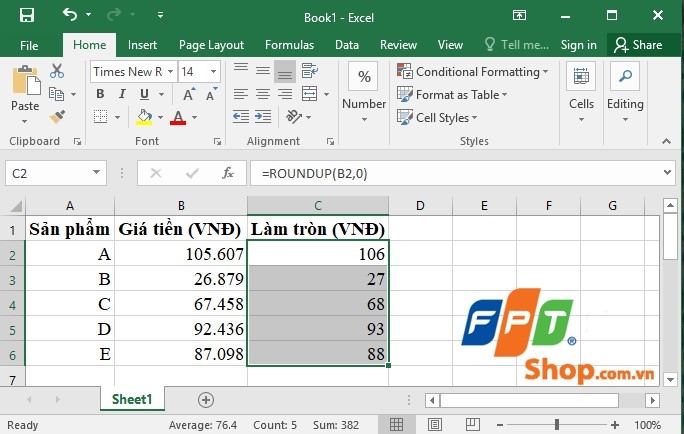Apply the yellow fill color
684x434 pixels.
[144, 117]
